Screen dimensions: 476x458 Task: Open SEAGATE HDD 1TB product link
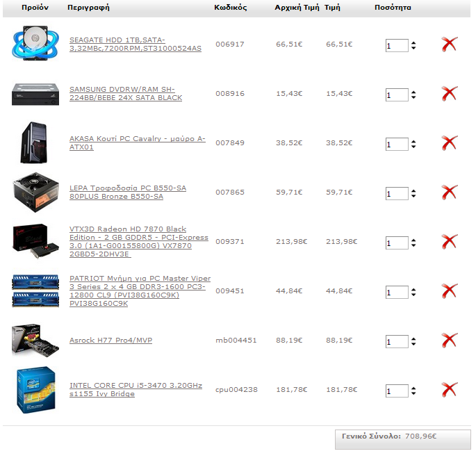(x=136, y=44)
